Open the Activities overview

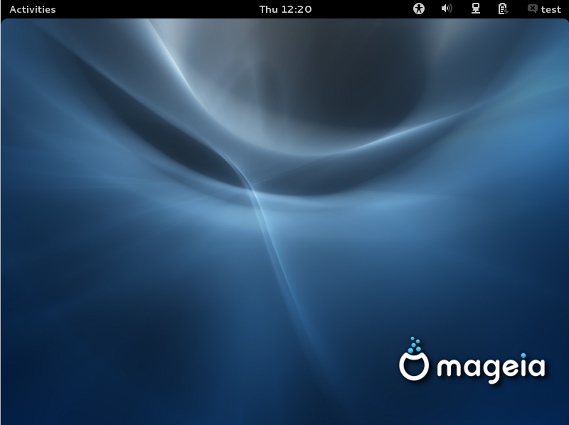32,9
